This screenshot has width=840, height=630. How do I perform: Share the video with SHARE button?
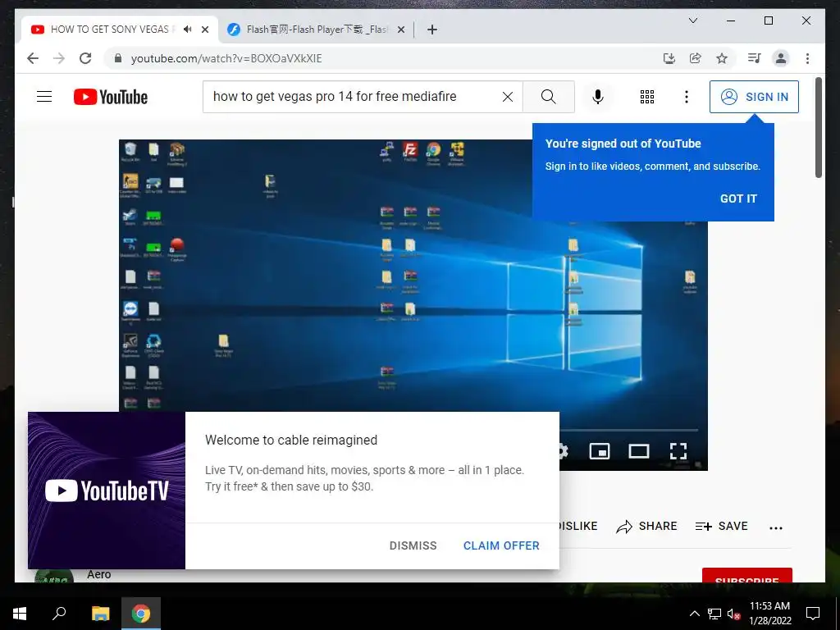pos(646,526)
